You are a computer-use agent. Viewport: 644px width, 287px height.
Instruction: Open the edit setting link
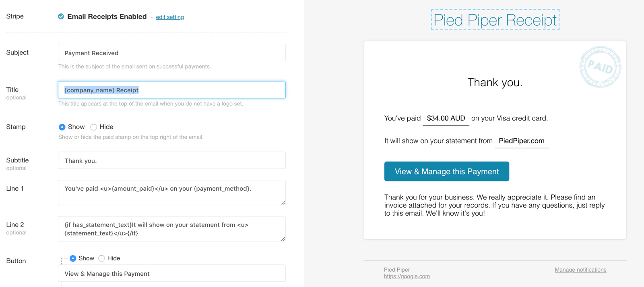170,17
